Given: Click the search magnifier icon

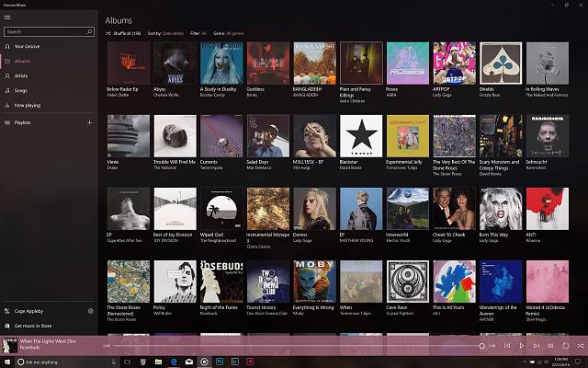Looking at the screenshot, I should pyautogui.click(x=90, y=32).
